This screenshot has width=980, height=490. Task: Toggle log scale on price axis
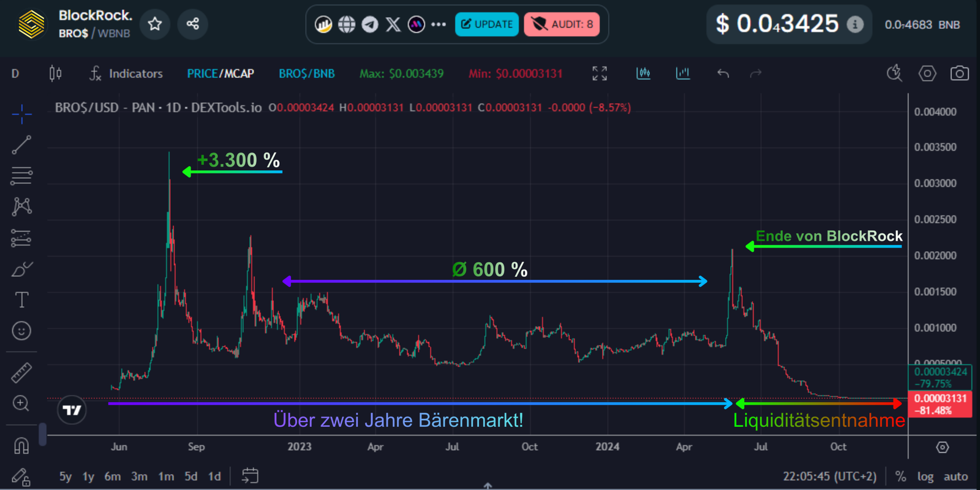click(925, 477)
